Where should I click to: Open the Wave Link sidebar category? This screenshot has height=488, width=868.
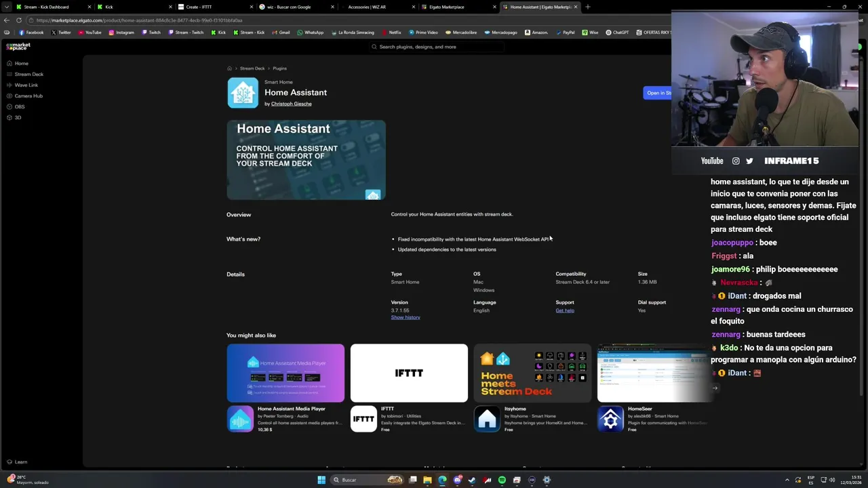(x=22, y=85)
